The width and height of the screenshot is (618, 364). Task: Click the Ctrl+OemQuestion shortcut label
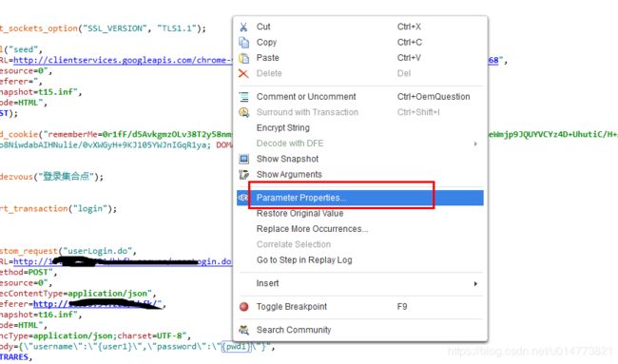click(434, 97)
